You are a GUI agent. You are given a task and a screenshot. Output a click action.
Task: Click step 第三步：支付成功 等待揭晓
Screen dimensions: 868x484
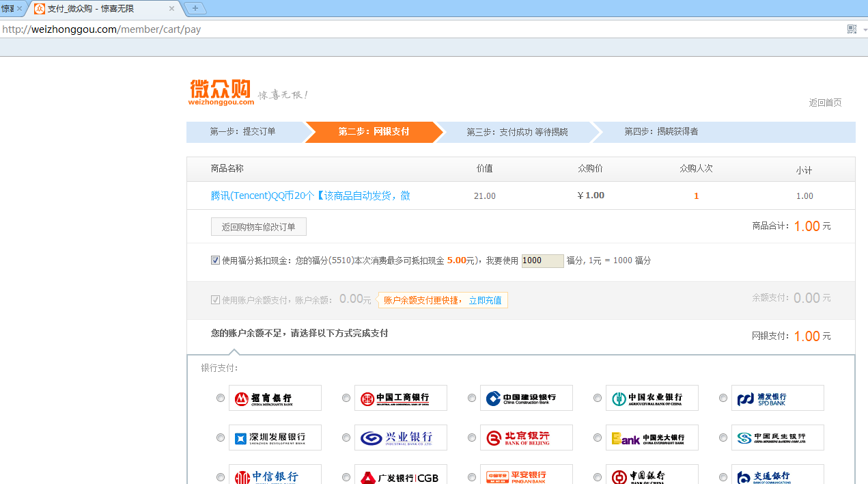point(517,132)
